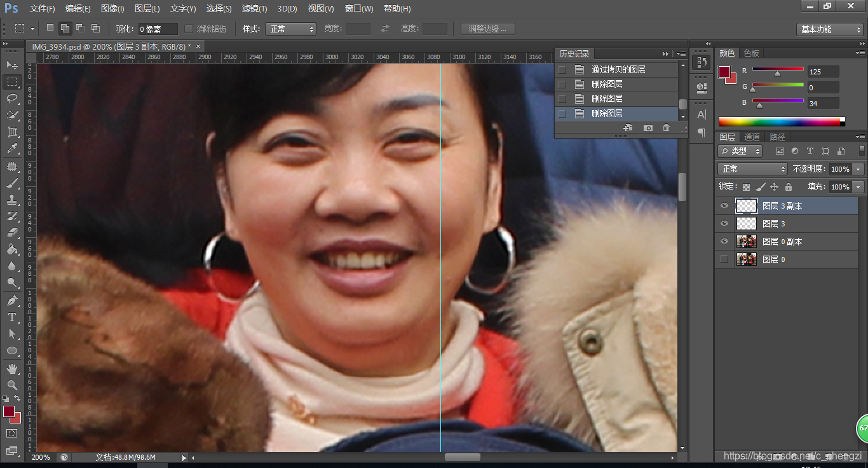Select the Zoom tool
This screenshot has height=468, width=868.
coord(12,385)
